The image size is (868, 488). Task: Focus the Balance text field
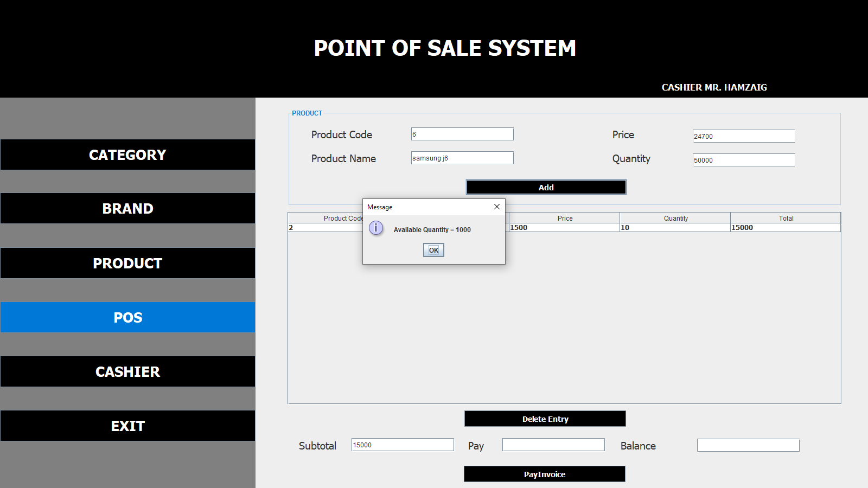point(748,446)
